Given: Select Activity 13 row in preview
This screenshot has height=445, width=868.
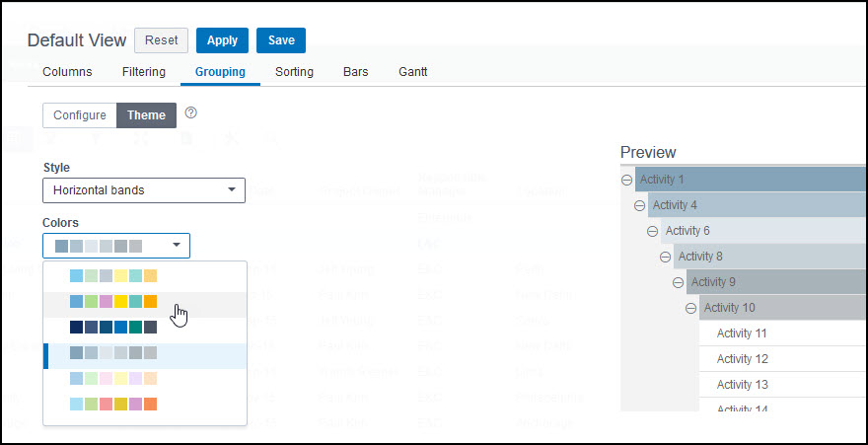Looking at the screenshot, I should 783,385.
